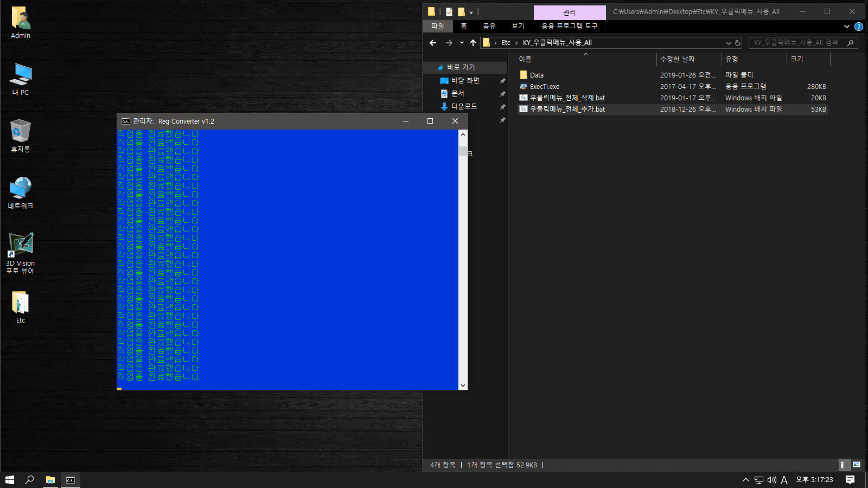Switch to large icons view button
Viewport: 868px width, 488px height.
(857, 465)
